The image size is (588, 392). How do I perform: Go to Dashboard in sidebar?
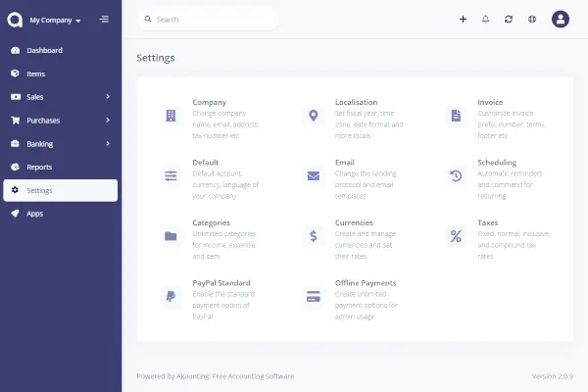point(44,50)
